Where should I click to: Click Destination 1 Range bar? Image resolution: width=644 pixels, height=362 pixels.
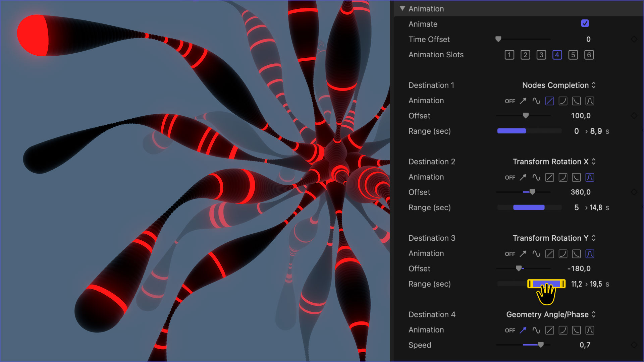coord(512,131)
